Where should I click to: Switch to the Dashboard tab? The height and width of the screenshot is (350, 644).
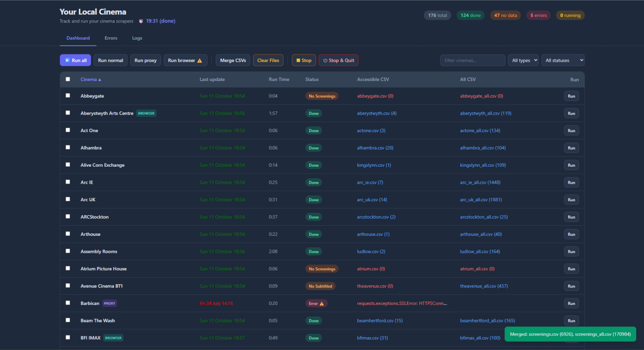[x=78, y=38]
